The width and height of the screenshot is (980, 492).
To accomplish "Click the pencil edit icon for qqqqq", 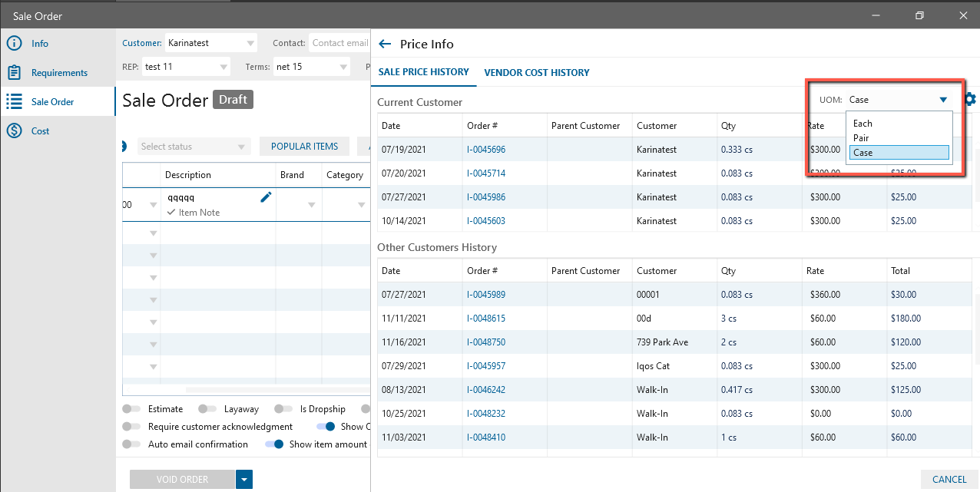I will (266, 197).
